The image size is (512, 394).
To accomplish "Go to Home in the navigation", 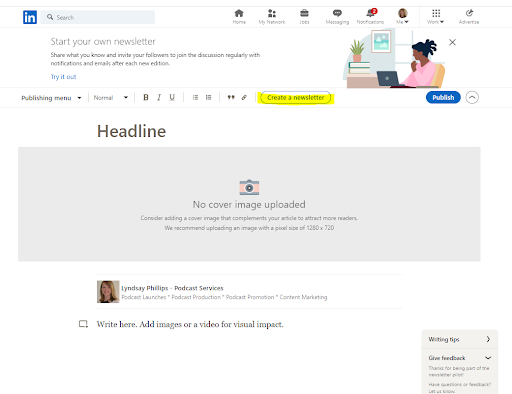I will [239, 17].
